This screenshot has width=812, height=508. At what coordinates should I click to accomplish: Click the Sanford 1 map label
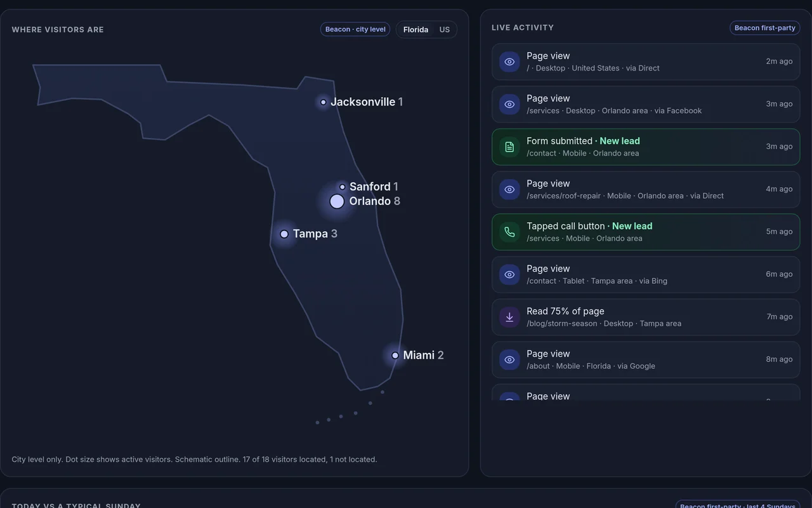(x=374, y=187)
